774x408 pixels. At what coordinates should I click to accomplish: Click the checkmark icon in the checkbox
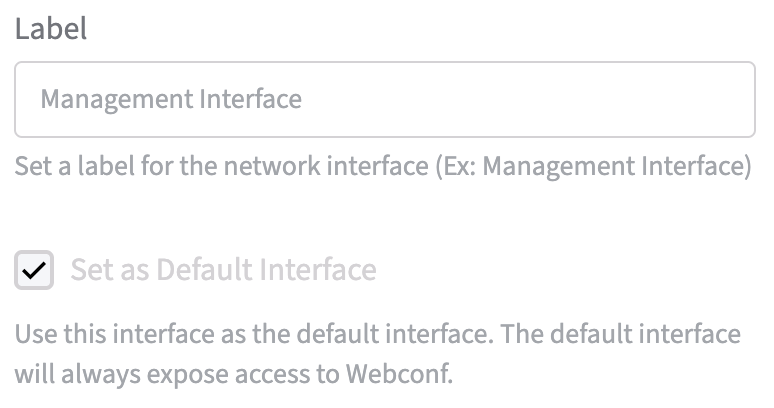[34, 270]
